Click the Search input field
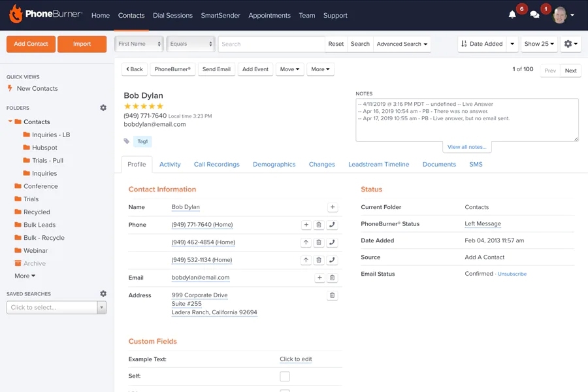The width and height of the screenshot is (588, 392). (x=271, y=44)
